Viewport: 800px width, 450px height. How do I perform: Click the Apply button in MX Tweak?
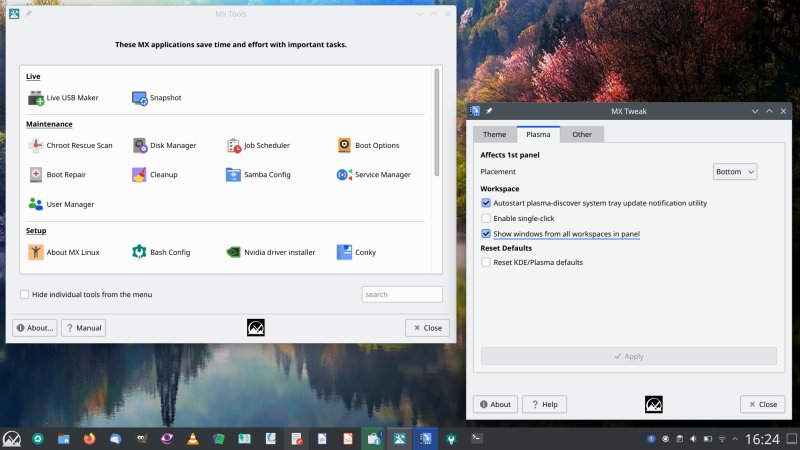[x=629, y=356]
